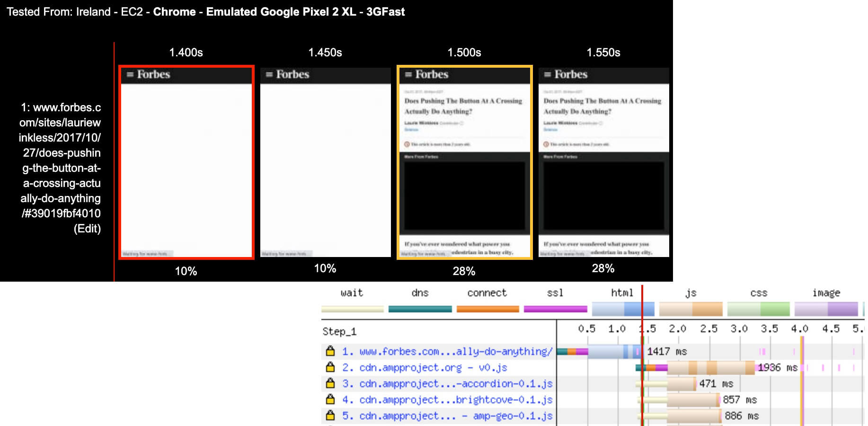This screenshot has width=868, height=426.
Task: Click the magenta ssl legend color bar
Action: pyautogui.click(x=555, y=309)
